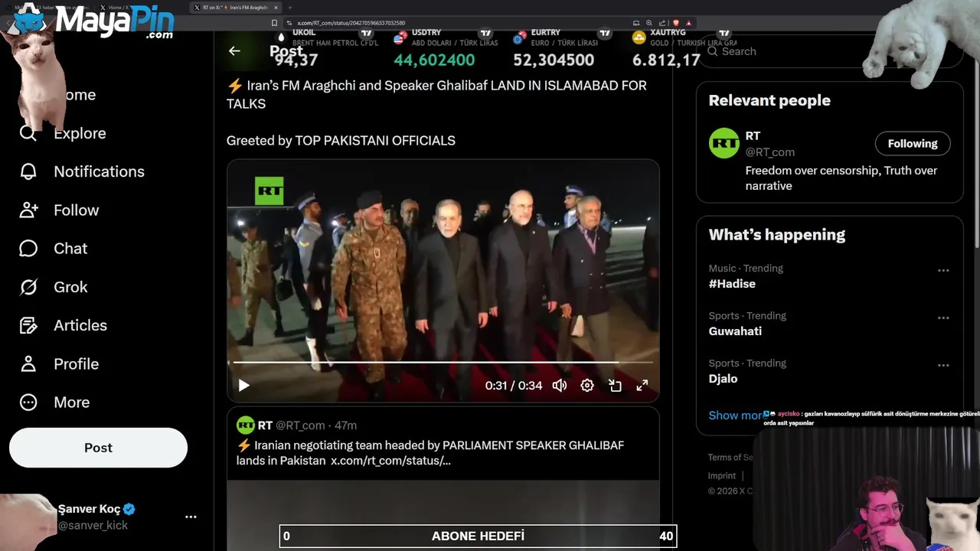
Task: Switch to the Home / X browser tab
Action: click(x=118, y=8)
